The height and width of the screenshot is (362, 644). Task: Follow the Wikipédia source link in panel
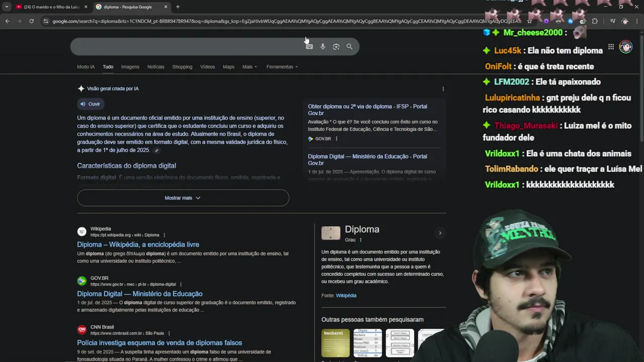(x=346, y=296)
